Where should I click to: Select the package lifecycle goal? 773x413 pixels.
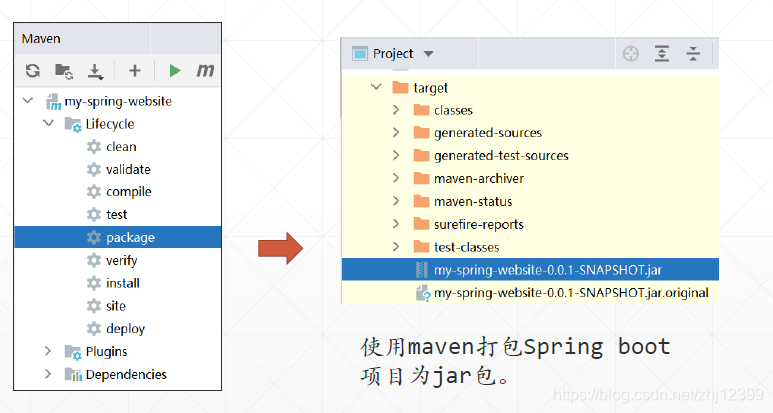[118, 237]
